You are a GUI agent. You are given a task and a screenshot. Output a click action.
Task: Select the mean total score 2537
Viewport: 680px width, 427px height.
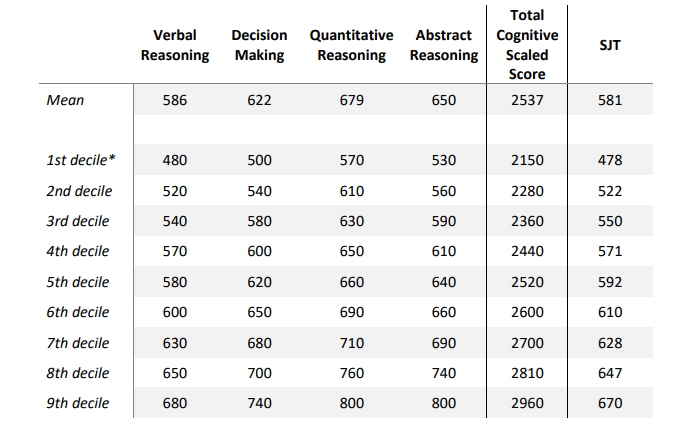[x=527, y=100]
